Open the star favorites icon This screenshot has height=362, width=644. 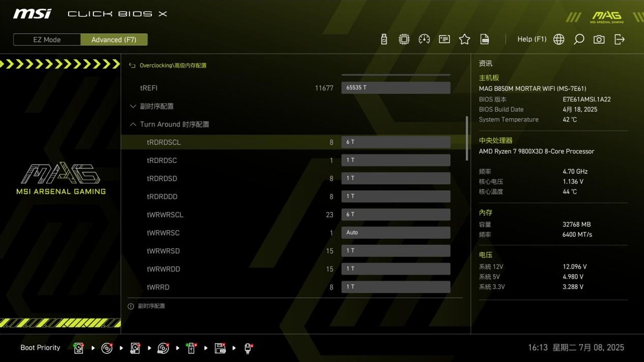[x=465, y=39]
